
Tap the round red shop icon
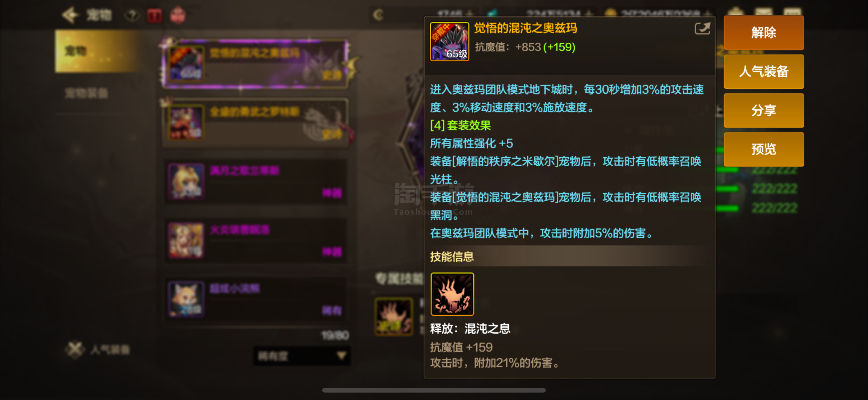178,16
